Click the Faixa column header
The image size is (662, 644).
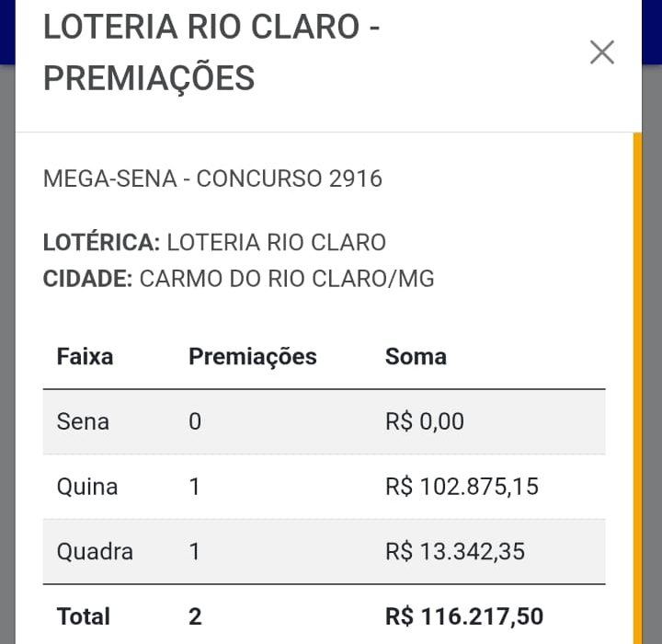click(x=85, y=356)
